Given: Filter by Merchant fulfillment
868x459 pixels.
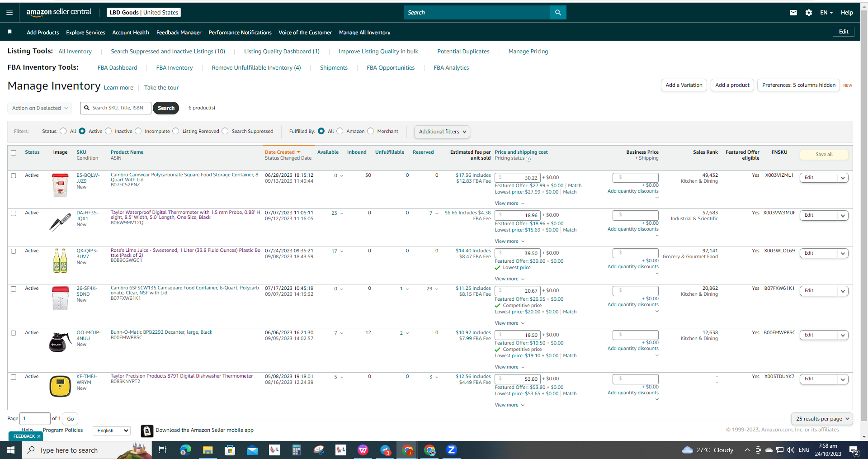Looking at the screenshot, I should tap(371, 131).
